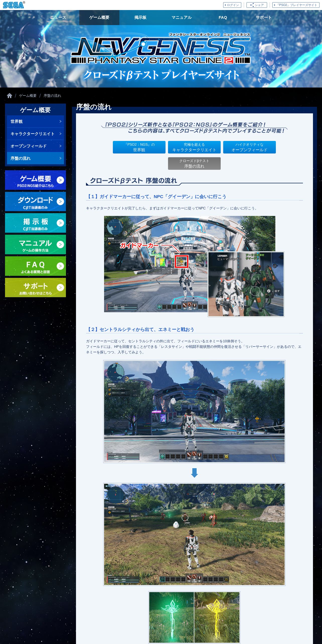This screenshot has height=644, width=322.
Task: Click the New Genesis PSO2 banner logo
Action: [x=161, y=48]
